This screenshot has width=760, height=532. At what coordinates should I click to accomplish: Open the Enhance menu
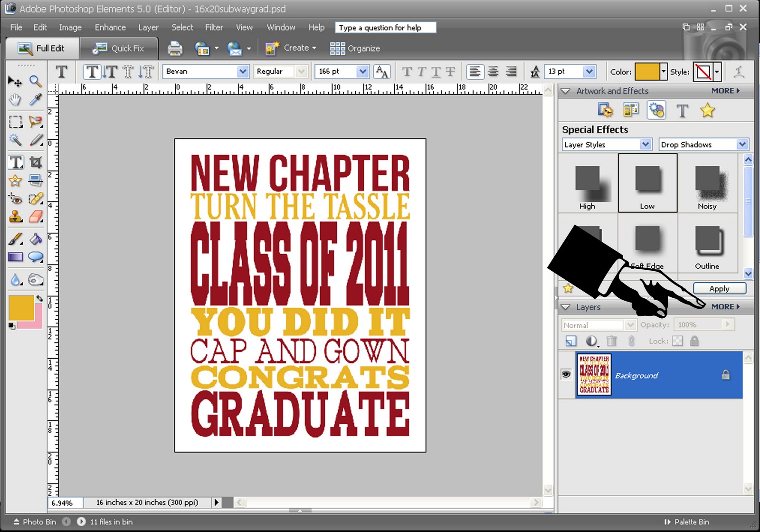coord(110,28)
